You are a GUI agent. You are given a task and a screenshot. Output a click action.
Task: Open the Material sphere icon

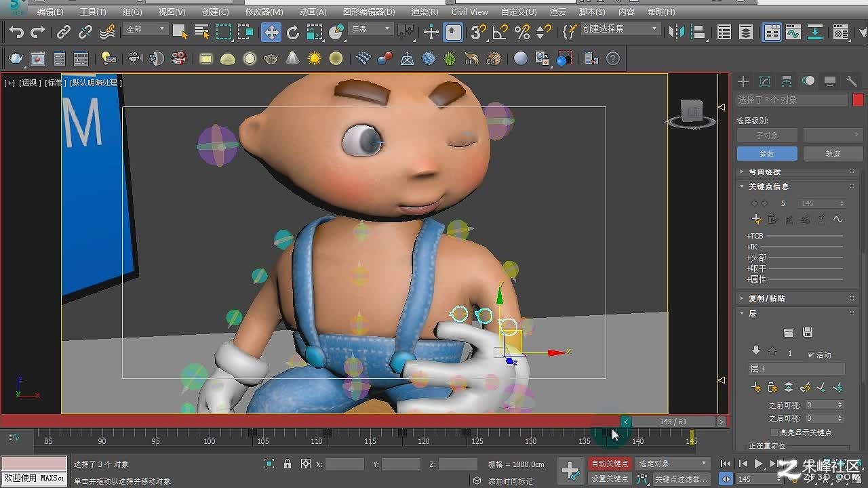(521, 59)
